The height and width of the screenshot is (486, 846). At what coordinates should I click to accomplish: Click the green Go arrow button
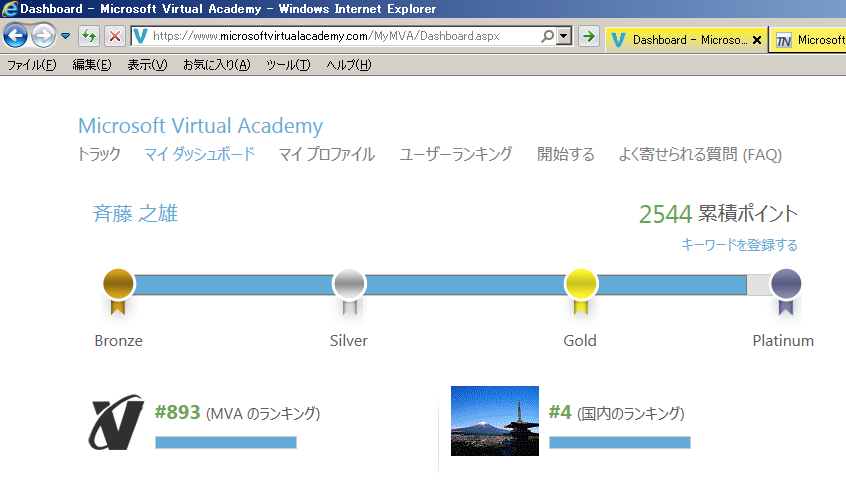pos(589,37)
